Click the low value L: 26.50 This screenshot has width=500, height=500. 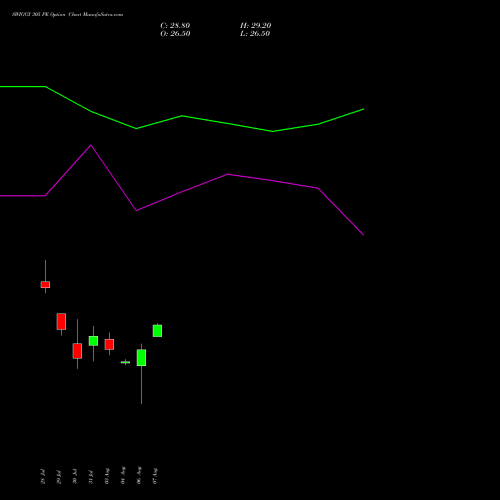tap(255, 34)
